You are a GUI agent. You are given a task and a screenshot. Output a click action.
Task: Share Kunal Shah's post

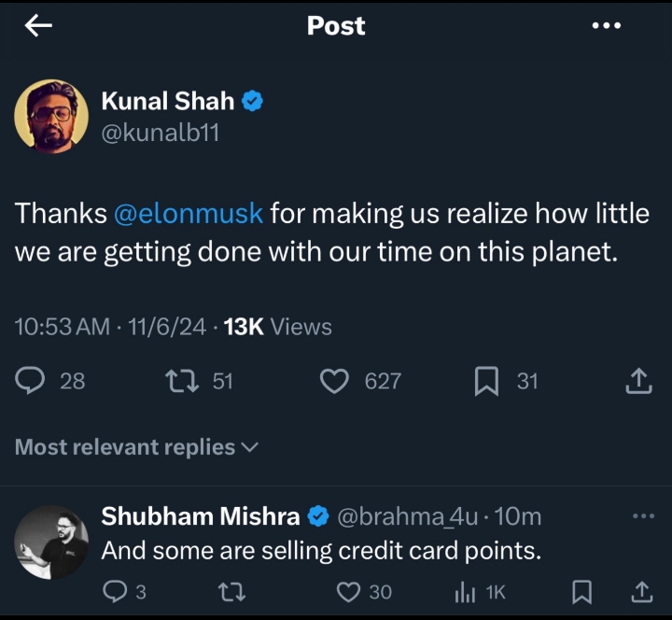coord(638,381)
